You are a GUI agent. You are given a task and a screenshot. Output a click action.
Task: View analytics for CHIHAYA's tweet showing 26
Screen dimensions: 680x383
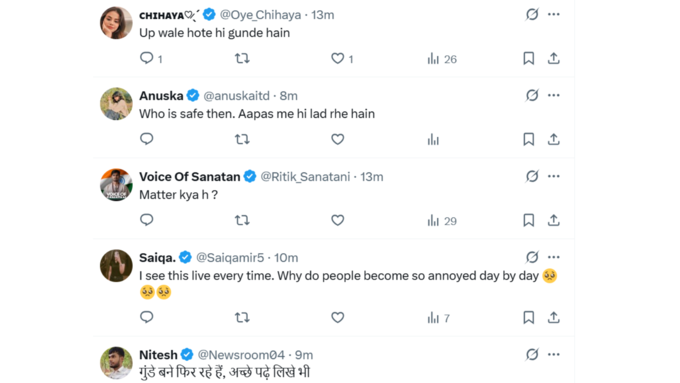click(x=441, y=59)
